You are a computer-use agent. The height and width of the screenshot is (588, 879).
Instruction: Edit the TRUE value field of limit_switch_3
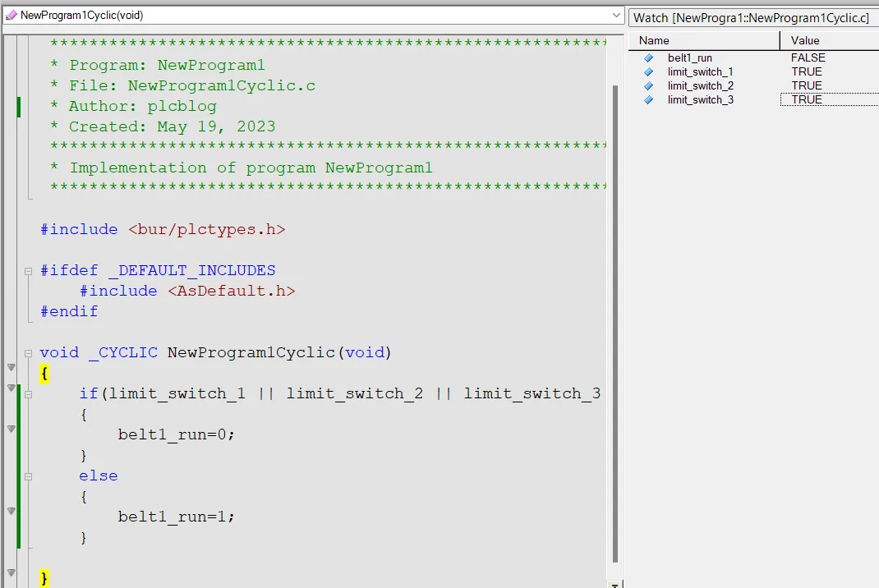point(830,99)
